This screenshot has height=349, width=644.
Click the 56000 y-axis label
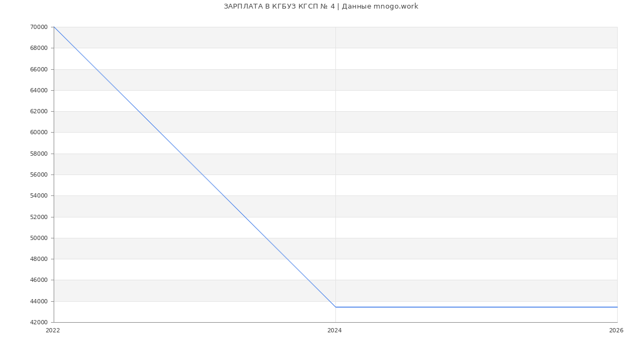(x=39, y=174)
